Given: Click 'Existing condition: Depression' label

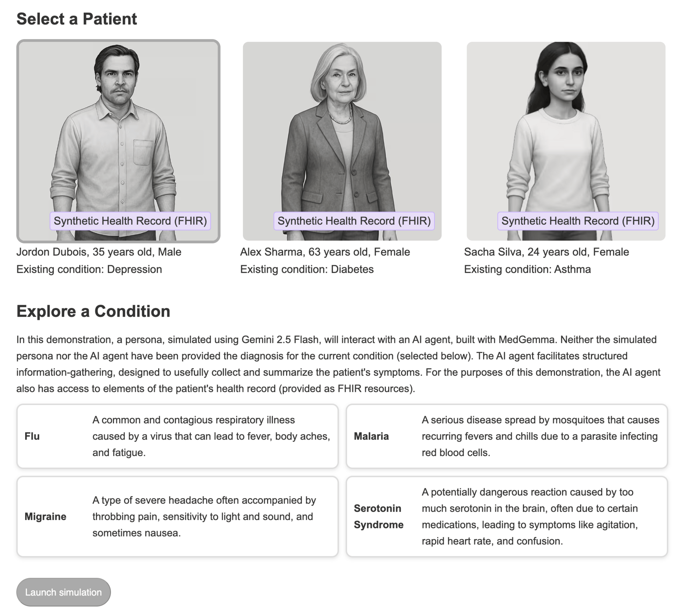Looking at the screenshot, I should click(89, 269).
